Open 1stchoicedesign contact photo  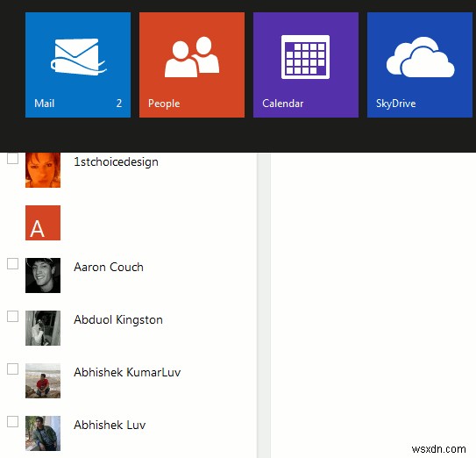(43, 170)
